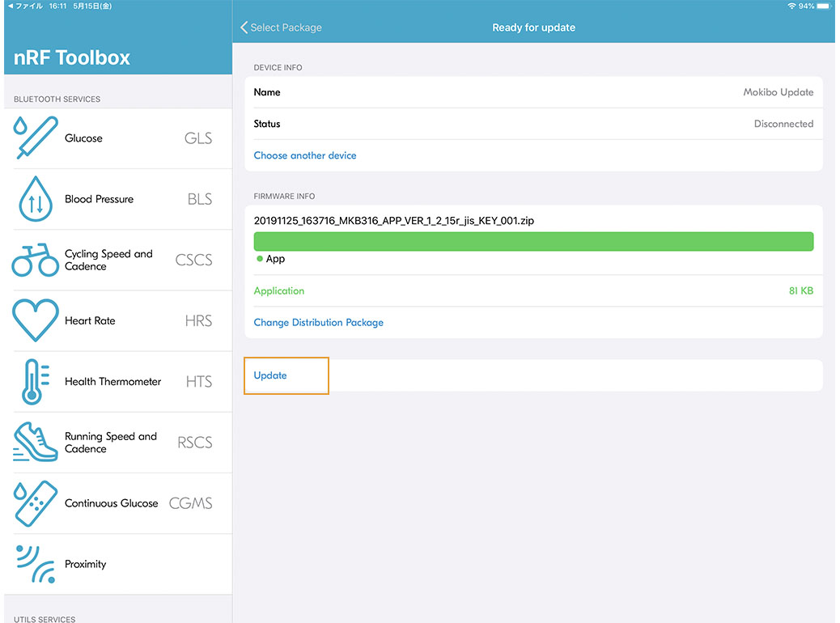Click the BLS abbreviation
The image size is (840, 623).
point(200,199)
